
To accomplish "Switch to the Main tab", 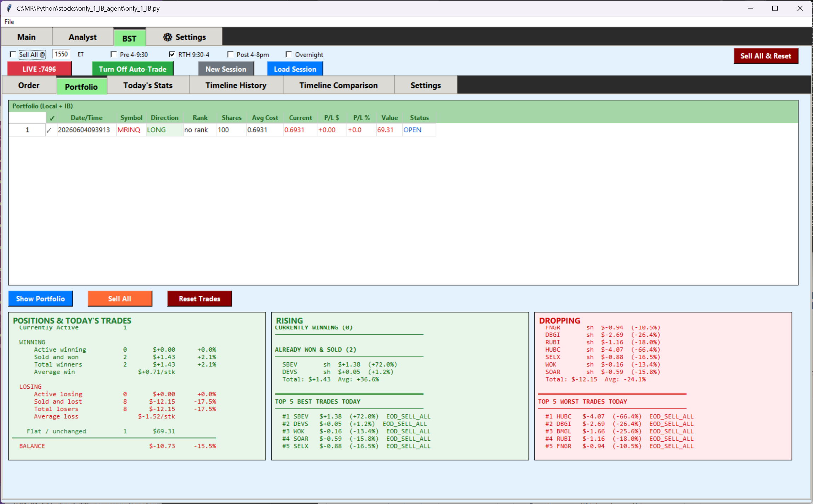I will coord(27,37).
